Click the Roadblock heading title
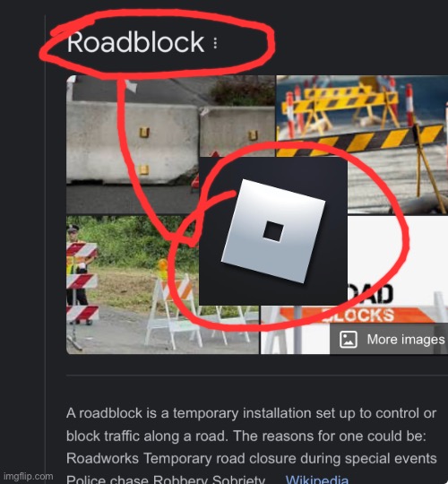 (136, 42)
